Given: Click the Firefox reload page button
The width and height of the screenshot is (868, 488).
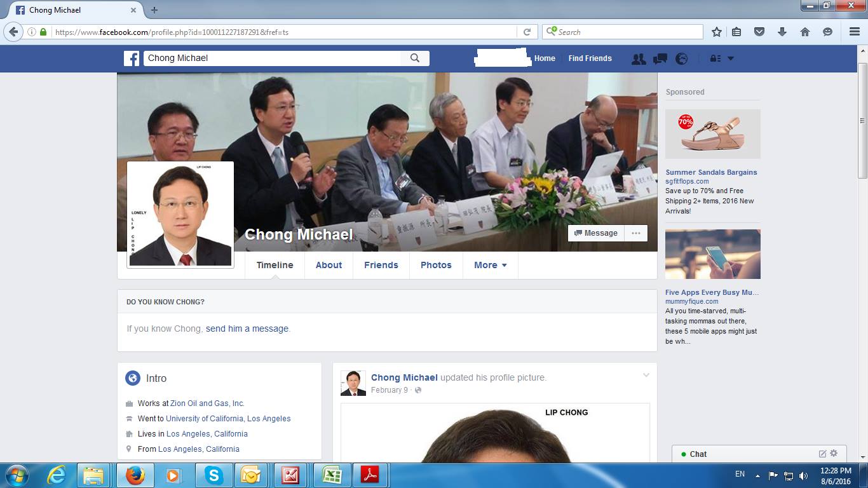Looking at the screenshot, I should pyautogui.click(x=527, y=32).
